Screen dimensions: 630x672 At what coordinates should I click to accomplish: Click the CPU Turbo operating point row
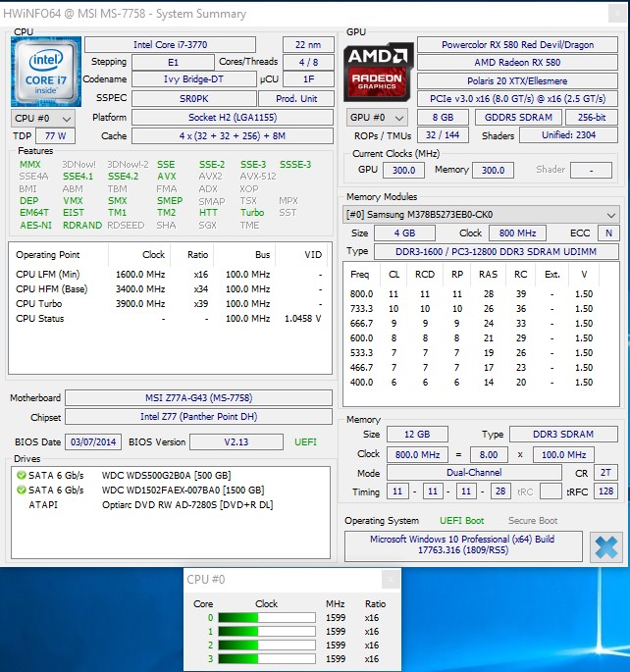pos(169,304)
